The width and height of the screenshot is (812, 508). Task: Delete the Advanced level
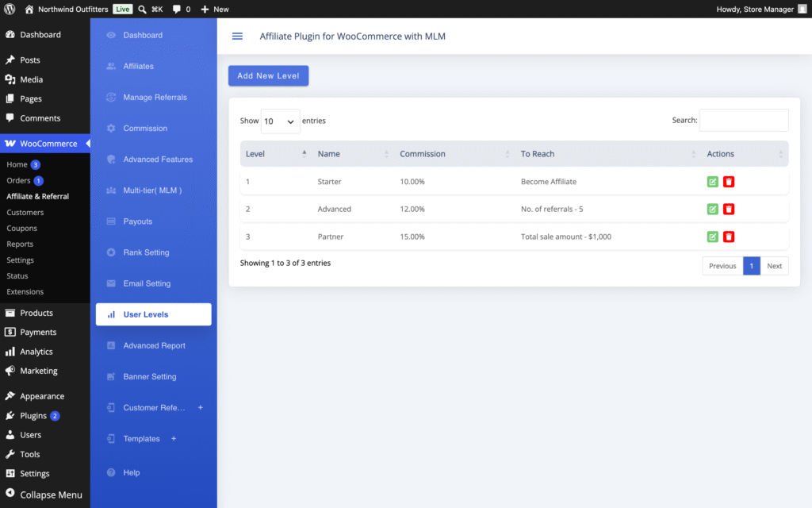729,209
